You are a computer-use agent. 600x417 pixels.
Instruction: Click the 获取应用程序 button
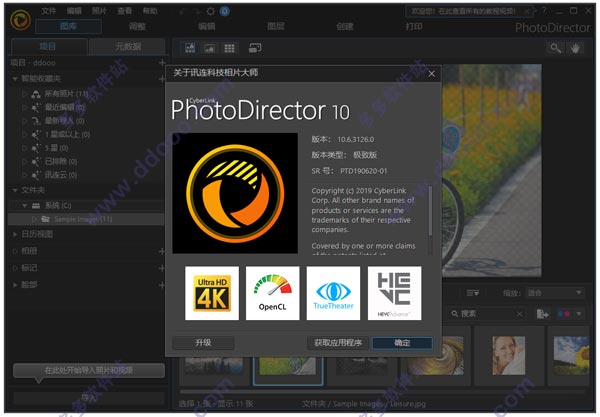coord(338,343)
